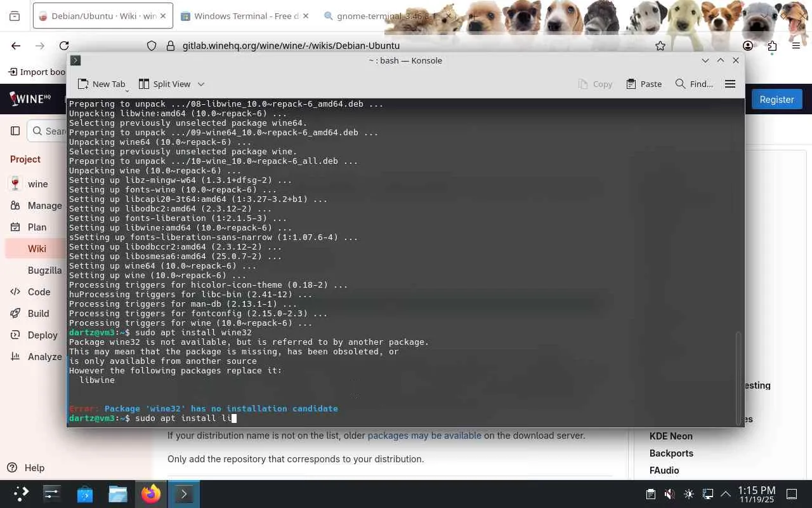The height and width of the screenshot is (508, 812).
Task: Bookmark this page with the star
Action: [x=660, y=46]
